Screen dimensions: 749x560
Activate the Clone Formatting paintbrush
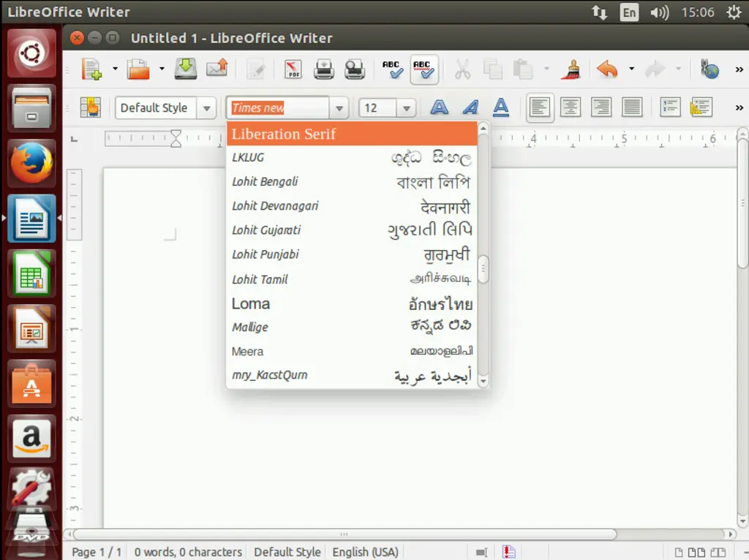click(571, 69)
